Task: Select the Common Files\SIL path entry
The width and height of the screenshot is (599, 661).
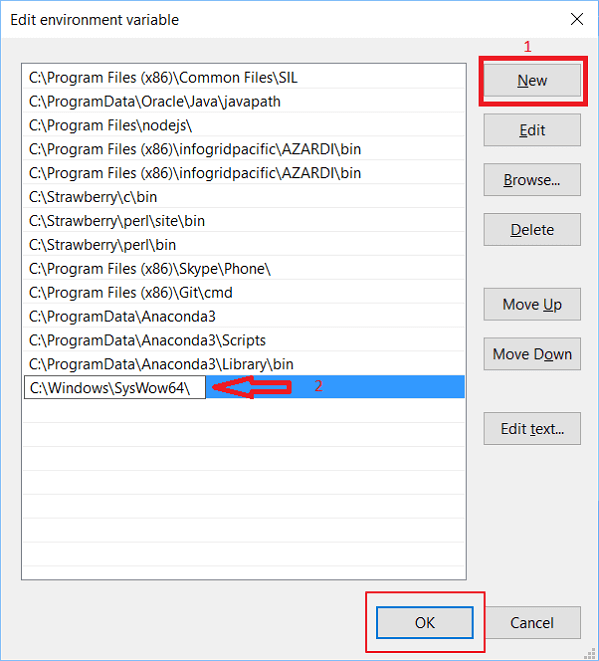Action: (244, 77)
